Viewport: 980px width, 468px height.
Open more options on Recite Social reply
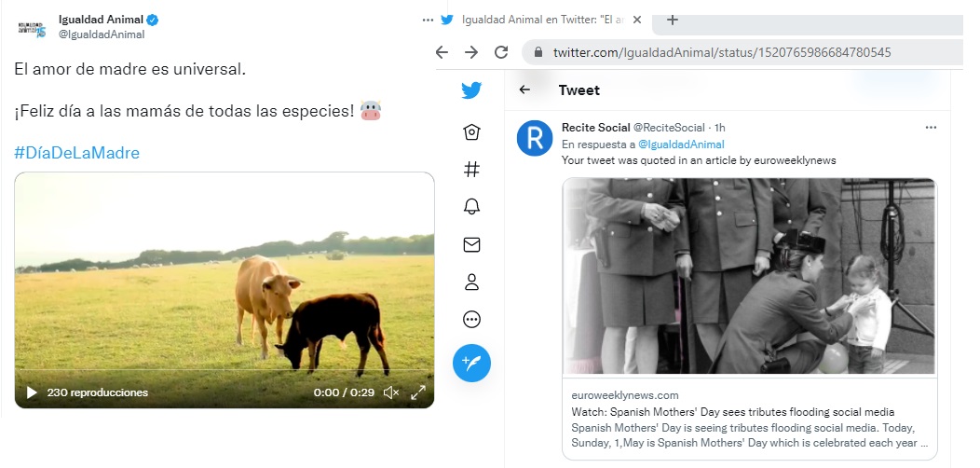(x=931, y=127)
